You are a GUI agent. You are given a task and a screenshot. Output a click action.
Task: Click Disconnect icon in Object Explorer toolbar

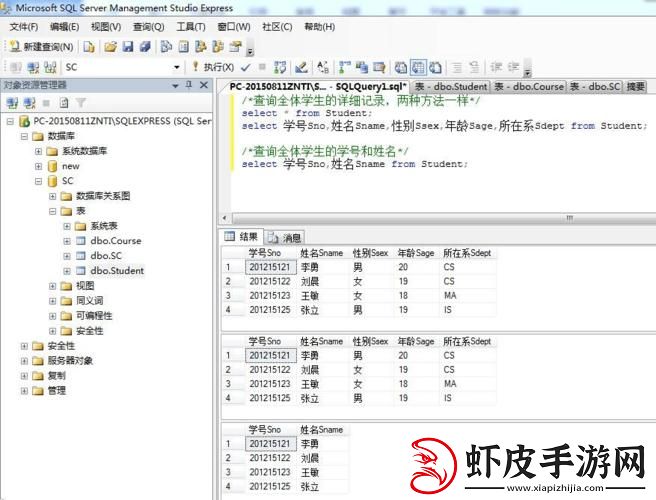[x=29, y=103]
